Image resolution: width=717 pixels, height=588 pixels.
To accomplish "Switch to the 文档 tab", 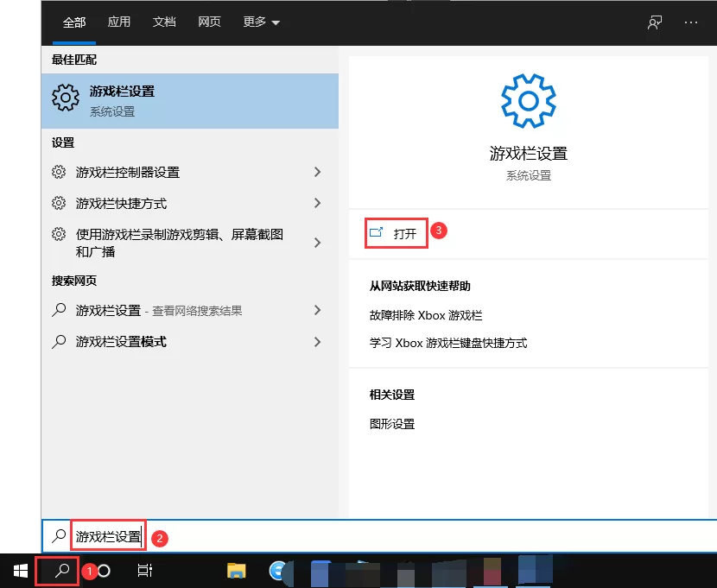I will pyautogui.click(x=164, y=22).
